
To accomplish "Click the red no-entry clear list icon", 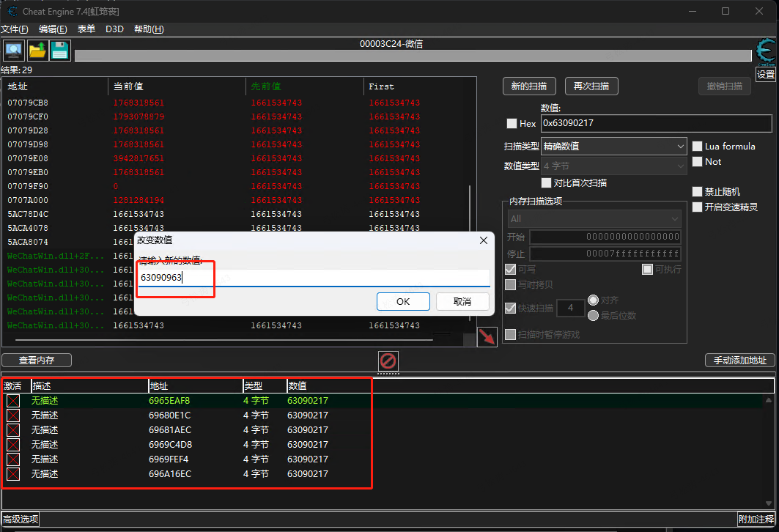I will pos(388,361).
